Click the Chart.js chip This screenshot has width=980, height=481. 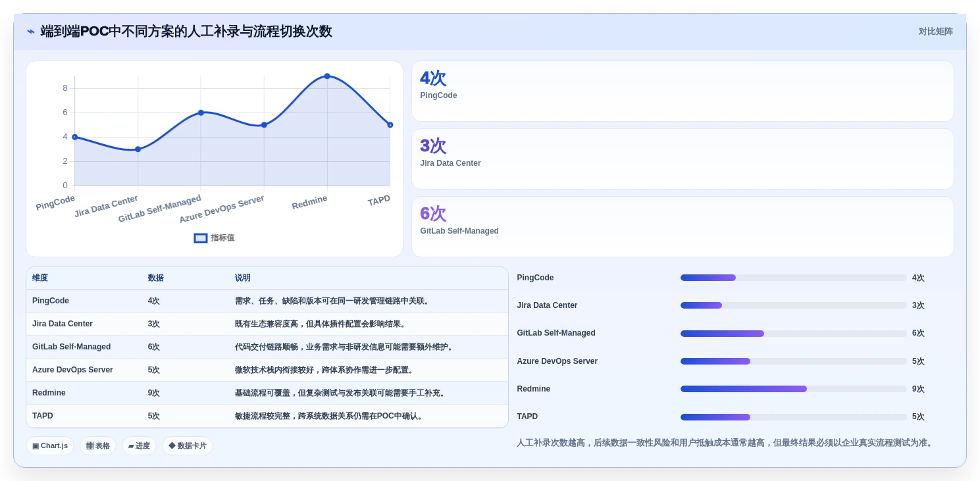tap(50, 445)
